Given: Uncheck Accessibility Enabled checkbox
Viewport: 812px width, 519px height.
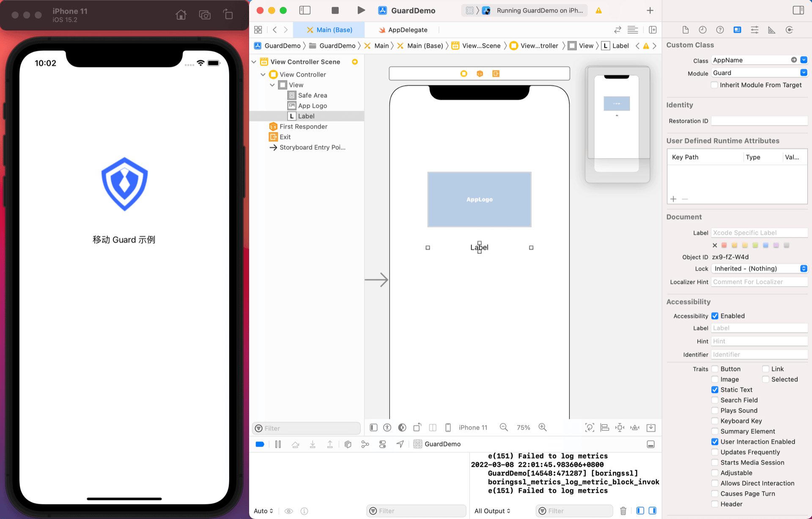Looking at the screenshot, I should pyautogui.click(x=715, y=316).
